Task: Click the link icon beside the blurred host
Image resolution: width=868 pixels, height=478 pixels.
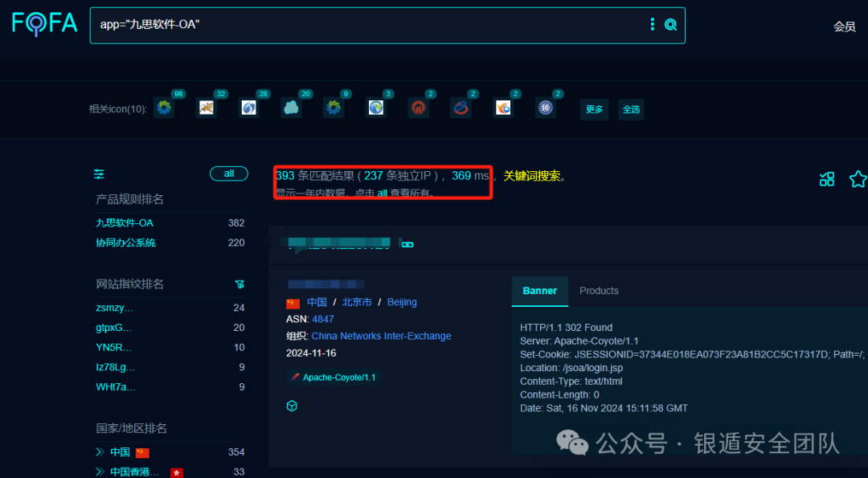Action: pyautogui.click(x=407, y=244)
